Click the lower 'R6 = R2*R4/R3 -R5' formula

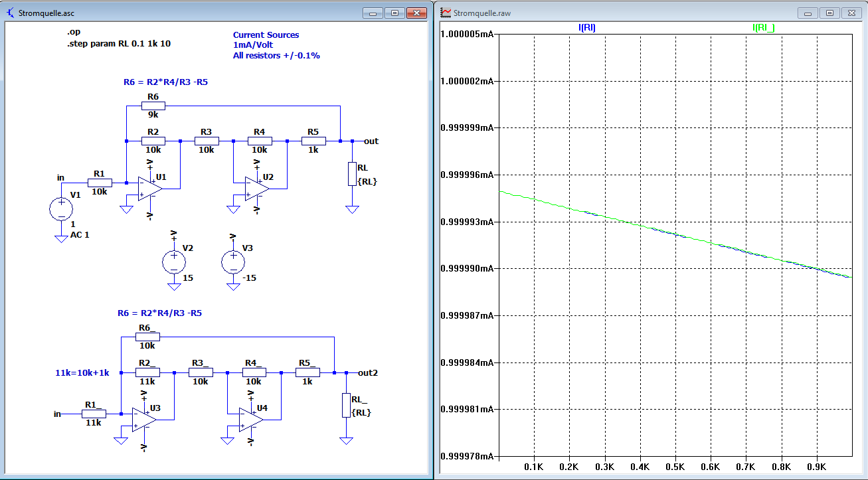coord(159,313)
